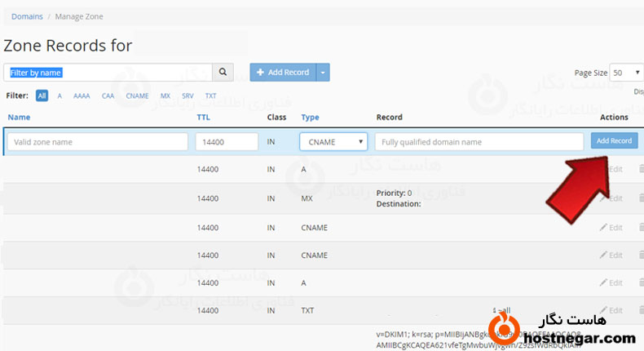Focus the Fully qualified domain name field
Image resolution: width=644 pixels, height=351 pixels.
tap(479, 142)
